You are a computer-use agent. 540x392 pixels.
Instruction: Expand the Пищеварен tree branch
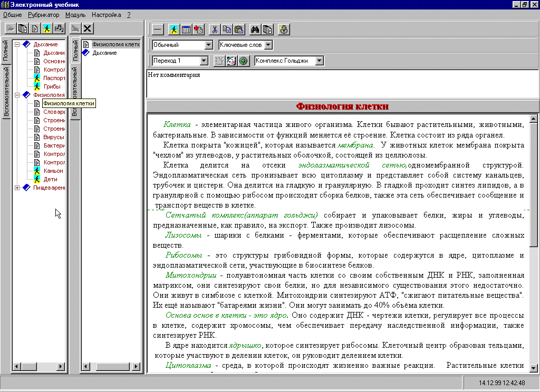pos(17,188)
